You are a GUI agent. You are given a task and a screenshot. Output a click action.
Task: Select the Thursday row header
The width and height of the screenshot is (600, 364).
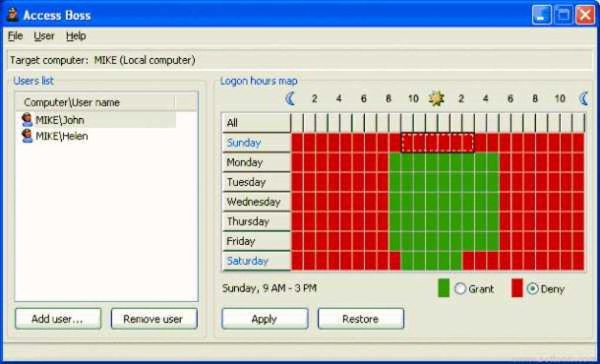pos(256,222)
